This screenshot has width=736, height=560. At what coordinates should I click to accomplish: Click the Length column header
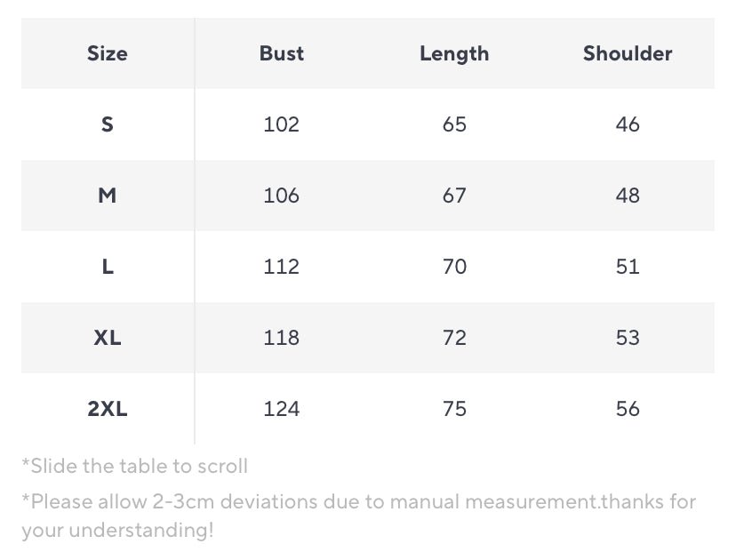coord(454,54)
